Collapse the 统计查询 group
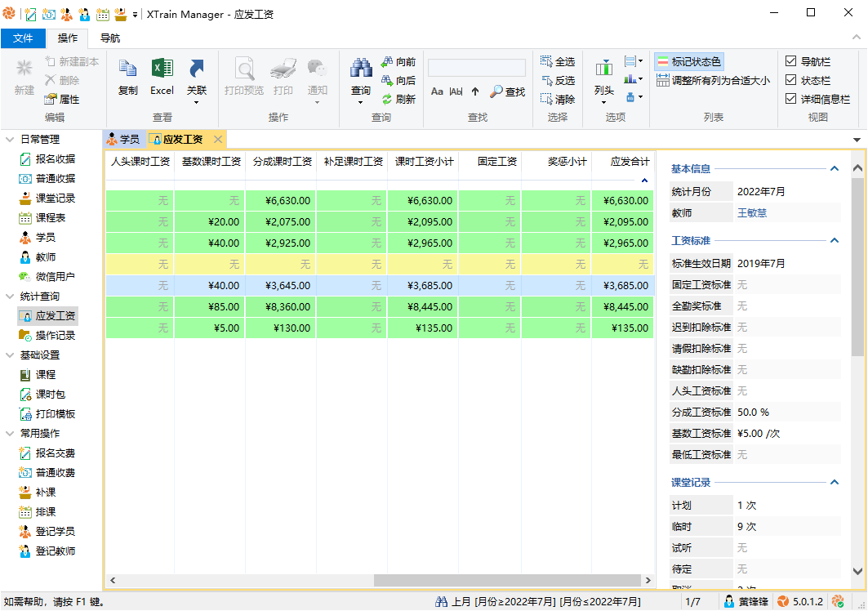This screenshot has width=868, height=611. coord(10,297)
